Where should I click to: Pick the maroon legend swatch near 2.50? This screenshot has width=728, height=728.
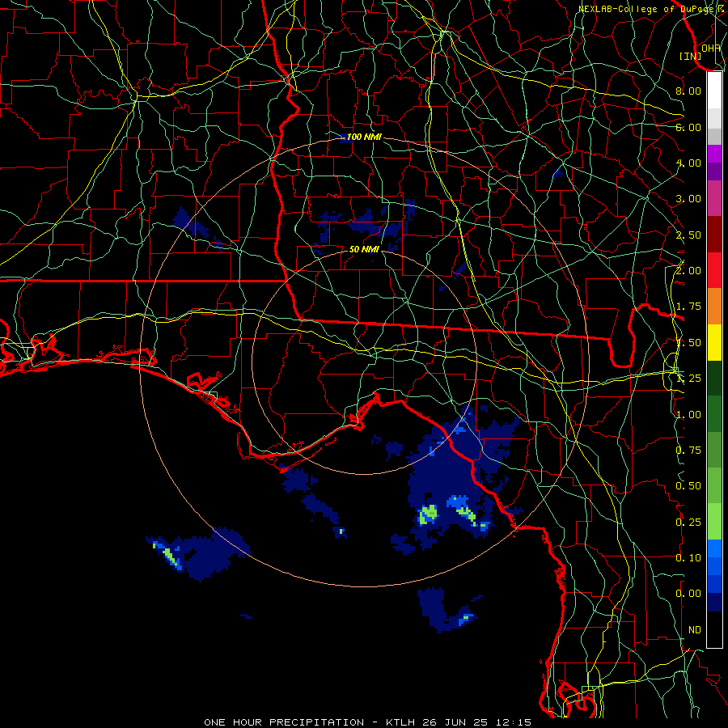[714, 235]
